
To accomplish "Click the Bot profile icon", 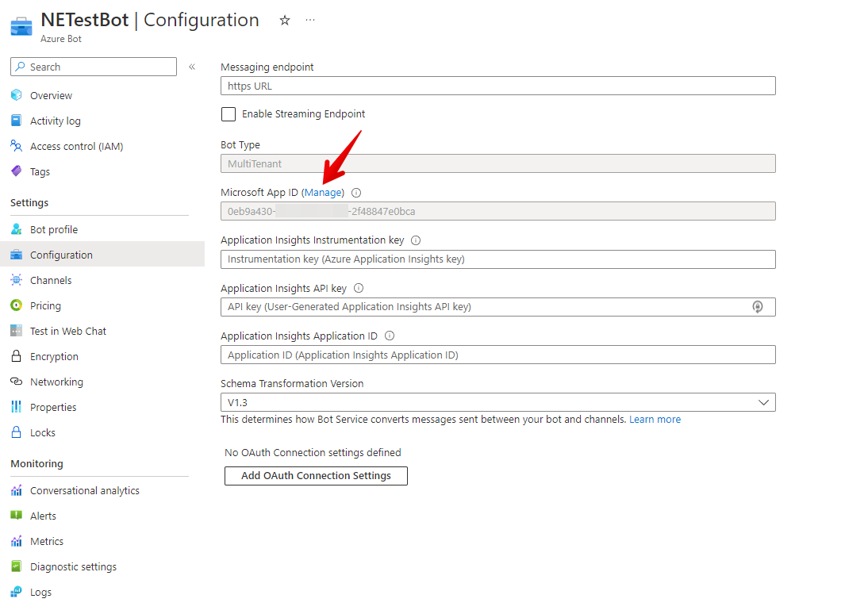I will coord(17,229).
